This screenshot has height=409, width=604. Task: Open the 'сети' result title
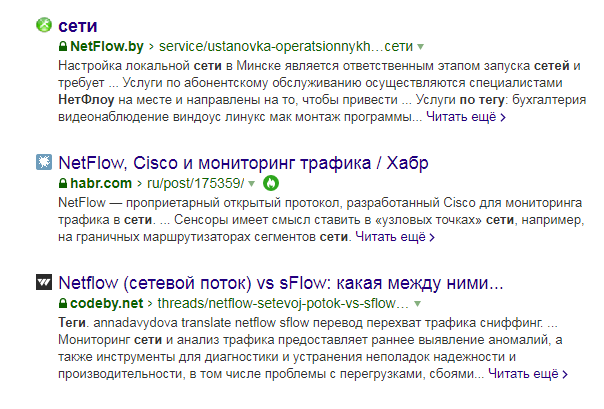point(77,26)
